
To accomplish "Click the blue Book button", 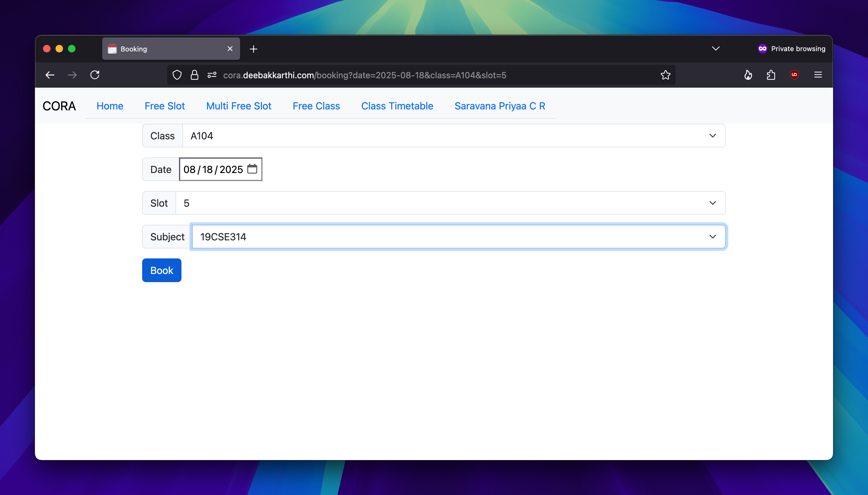I will pos(162,270).
